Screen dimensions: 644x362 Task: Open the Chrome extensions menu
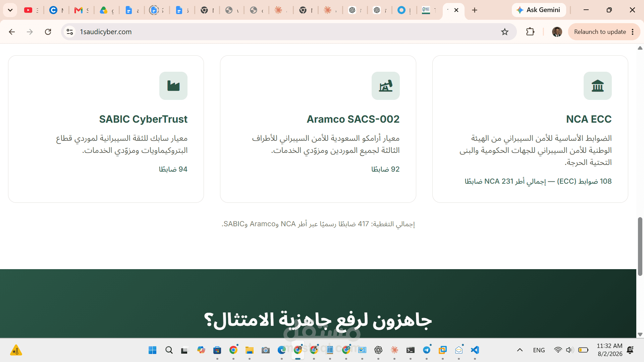[x=530, y=32]
